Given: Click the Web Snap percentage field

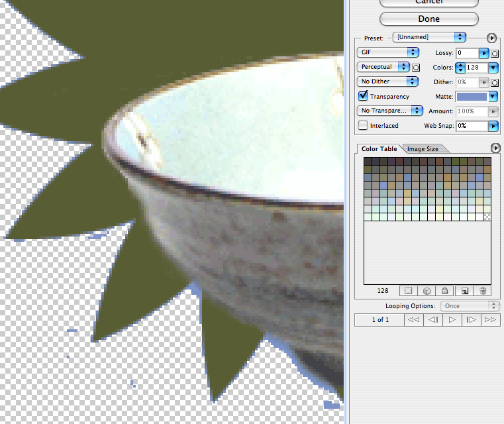Looking at the screenshot, I should pyautogui.click(x=472, y=125).
